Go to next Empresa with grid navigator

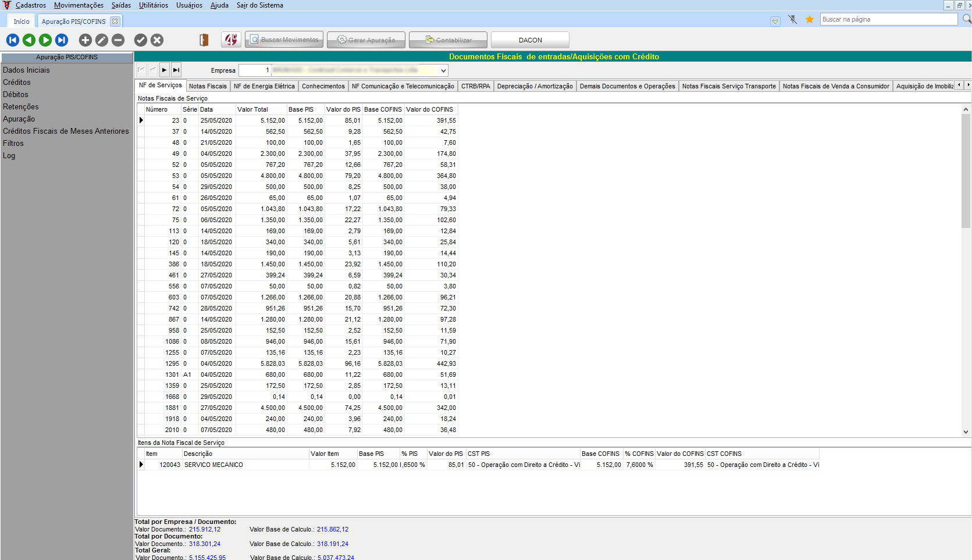point(165,70)
